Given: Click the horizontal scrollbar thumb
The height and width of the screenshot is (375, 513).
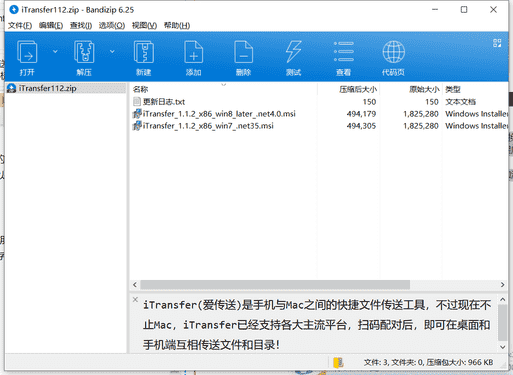Looking at the screenshot, I should (x=275, y=285).
